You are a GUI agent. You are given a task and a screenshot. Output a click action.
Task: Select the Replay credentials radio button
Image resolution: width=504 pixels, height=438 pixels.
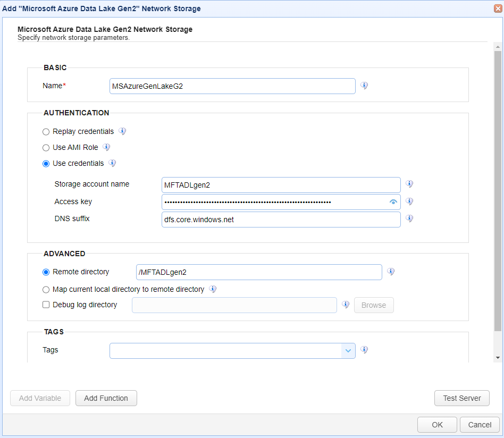[46, 132]
